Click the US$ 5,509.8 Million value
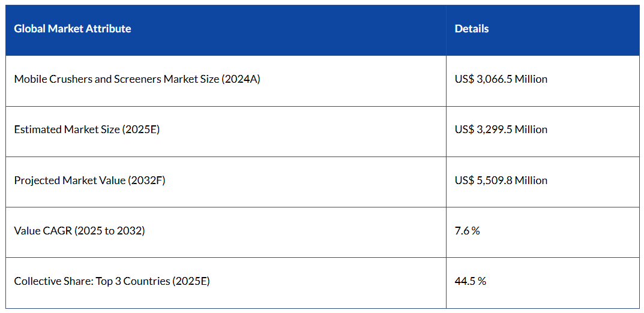The image size is (644, 313). click(x=501, y=180)
